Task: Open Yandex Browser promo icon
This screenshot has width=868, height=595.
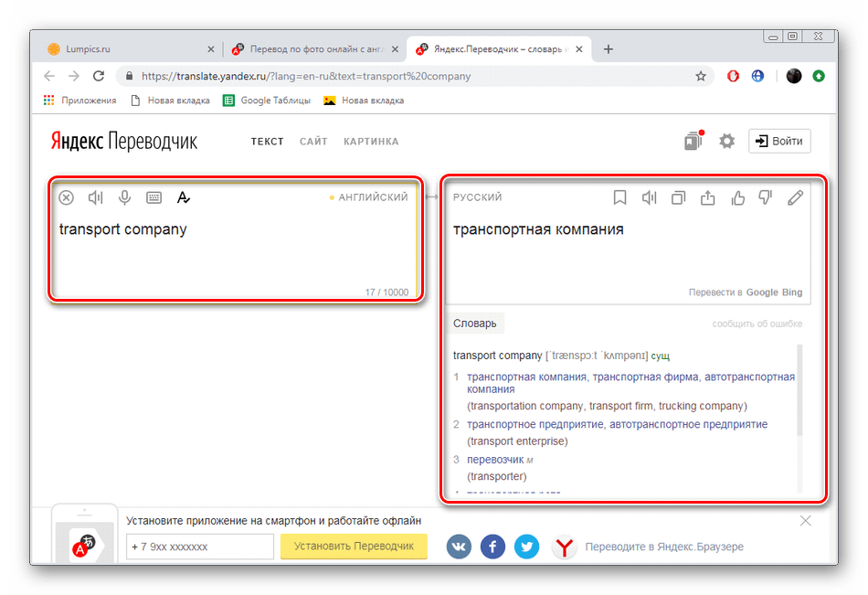Action: pos(564,547)
